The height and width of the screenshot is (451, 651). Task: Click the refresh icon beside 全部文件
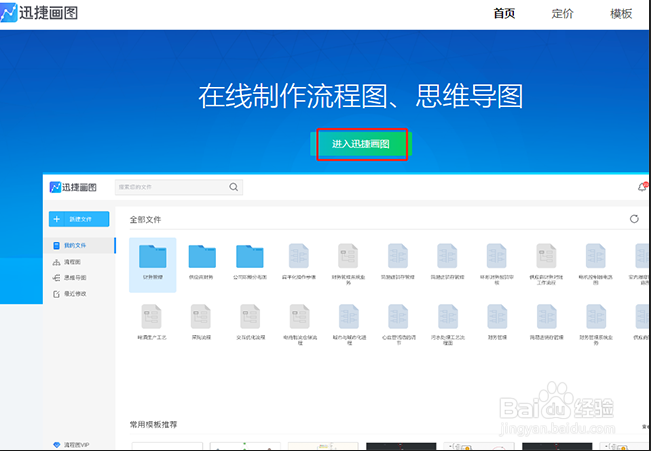(x=634, y=219)
